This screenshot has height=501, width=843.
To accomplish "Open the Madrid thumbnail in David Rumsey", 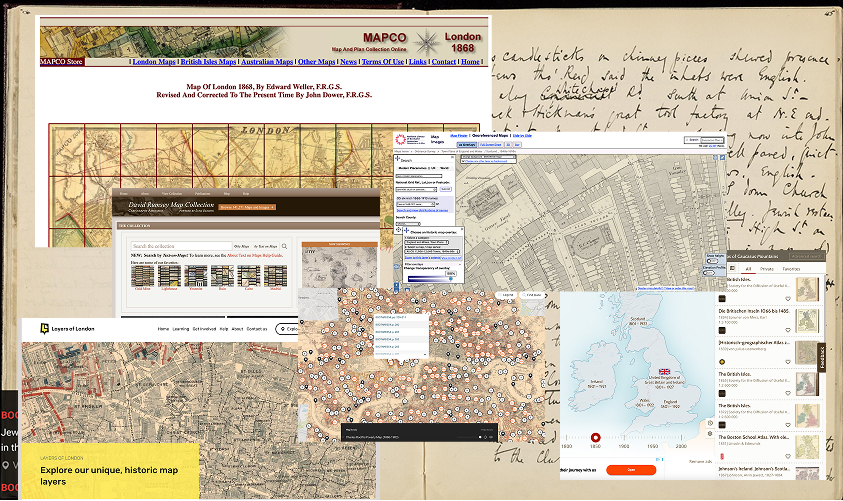I will pyautogui.click(x=275, y=276).
